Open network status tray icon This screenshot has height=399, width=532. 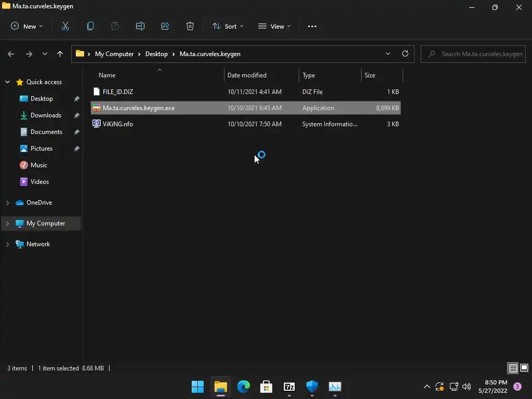coord(454,387)
